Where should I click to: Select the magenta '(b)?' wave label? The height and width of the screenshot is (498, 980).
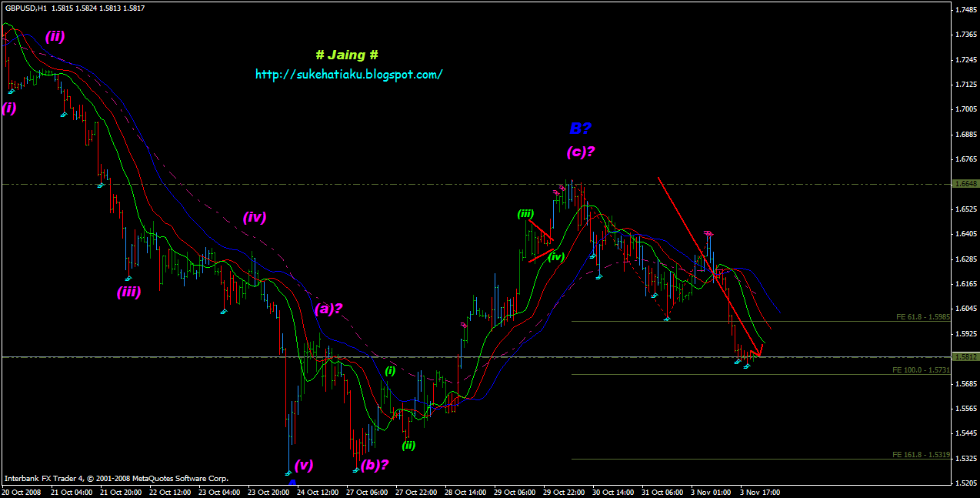click(x=375, y=464)
